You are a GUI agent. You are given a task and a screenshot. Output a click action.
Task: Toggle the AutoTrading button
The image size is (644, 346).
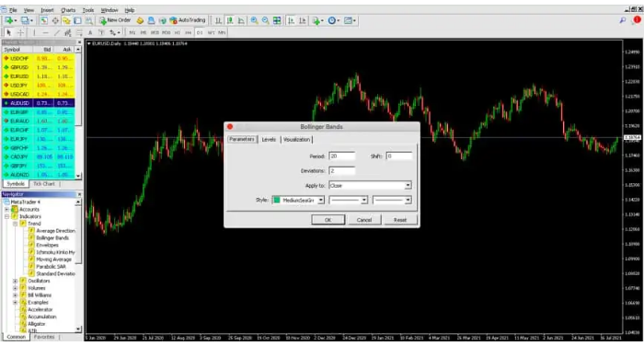[188, 20]
